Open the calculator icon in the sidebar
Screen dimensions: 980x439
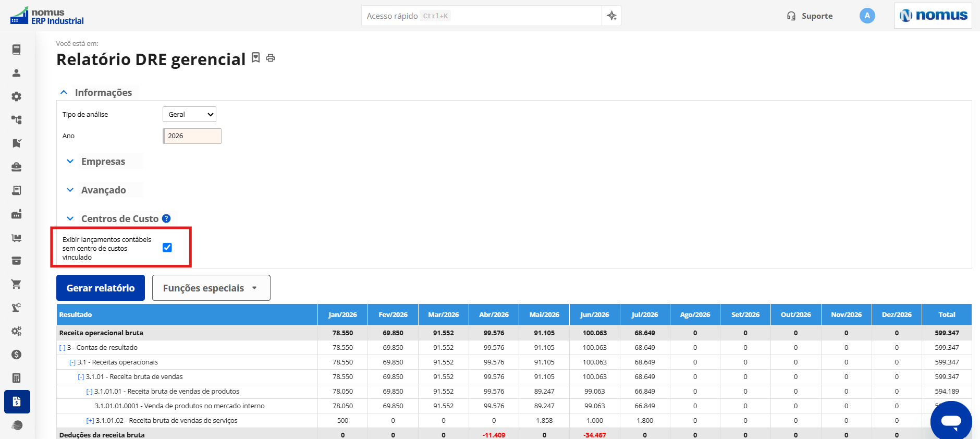tap(17, 378)
